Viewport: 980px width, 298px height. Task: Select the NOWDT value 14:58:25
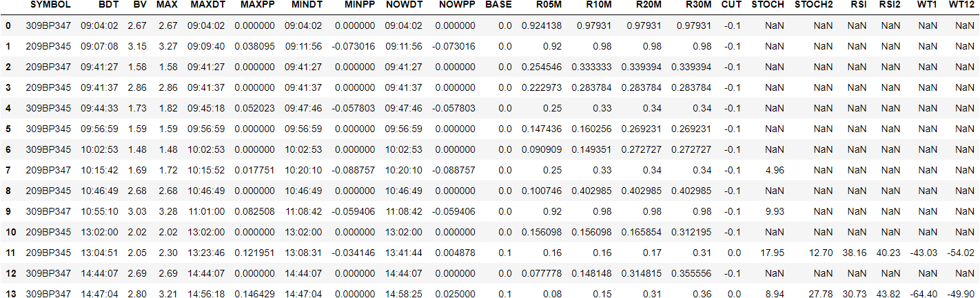pyautogui.click(x=404, y=294)
